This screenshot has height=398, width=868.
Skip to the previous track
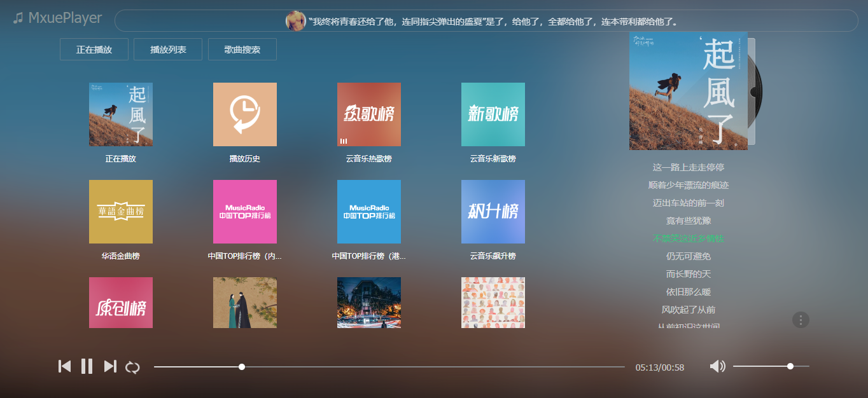click(64, 366)
